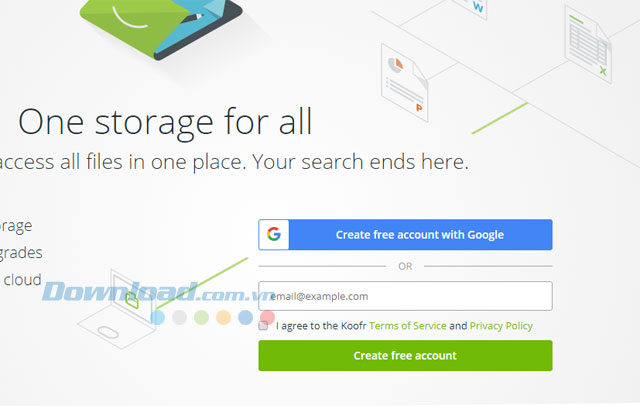Select the PowerPoint document illustration icon
This screenshot has height=406, width=640.
404,82
